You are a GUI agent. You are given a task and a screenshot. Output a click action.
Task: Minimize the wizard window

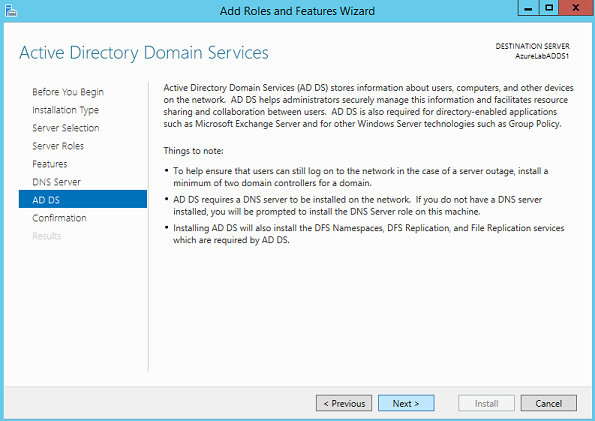pos(528,8)
